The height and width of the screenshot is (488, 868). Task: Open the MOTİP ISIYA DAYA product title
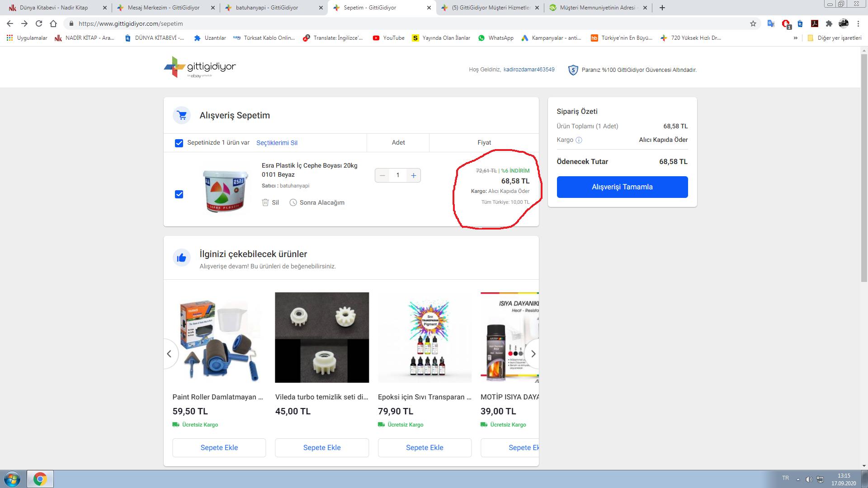click(510, 397)
